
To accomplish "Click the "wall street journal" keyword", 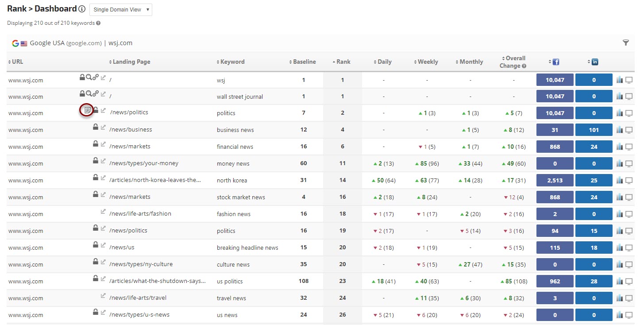I will coord(240,97).
